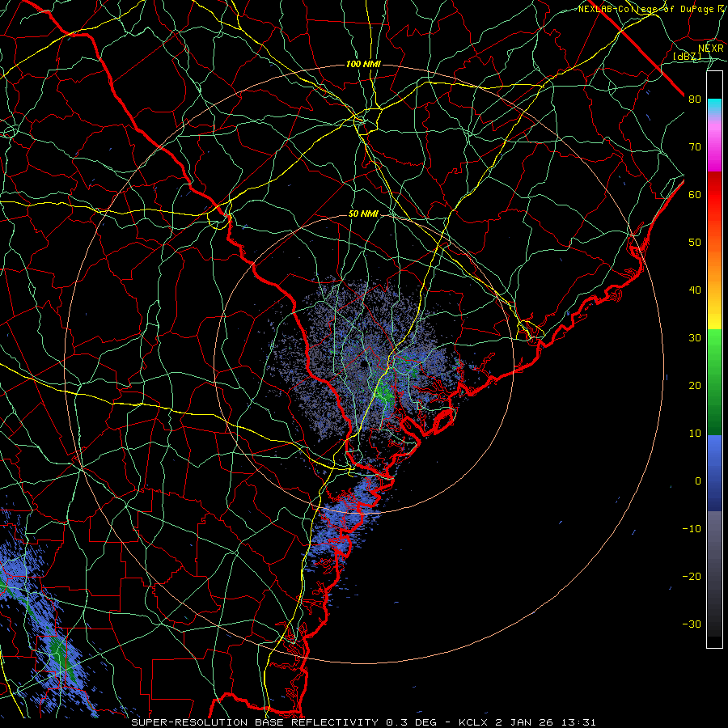Click the 13:31 timestamp in the caption
This screenshot has width=728, height=728.
580,722
